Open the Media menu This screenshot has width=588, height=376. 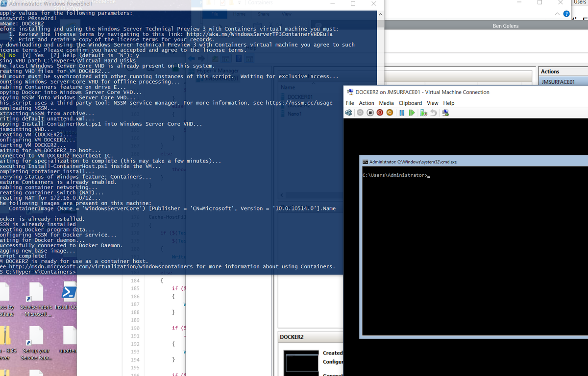pos(386,103)
